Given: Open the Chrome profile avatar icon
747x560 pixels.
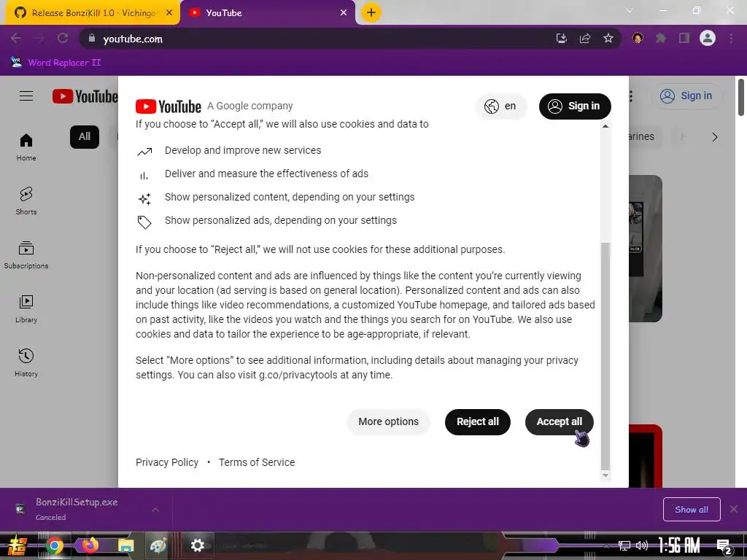Looking at the screenshot, I should point(708,38).
